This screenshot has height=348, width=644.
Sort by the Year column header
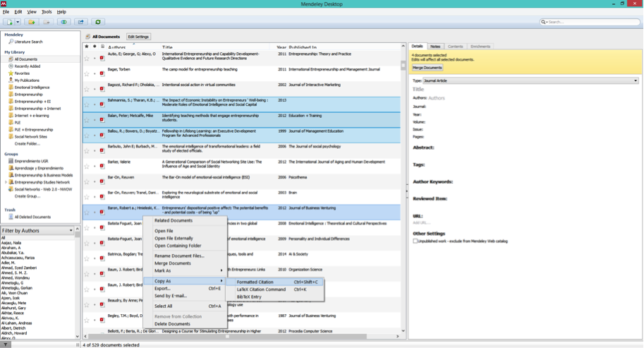281,47
